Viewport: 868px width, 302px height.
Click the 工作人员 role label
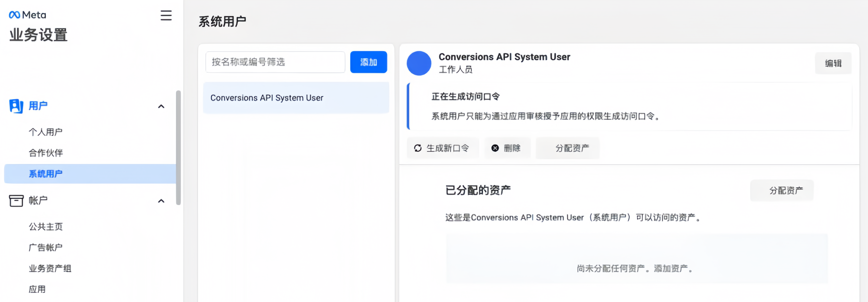(x=456, y=70)
